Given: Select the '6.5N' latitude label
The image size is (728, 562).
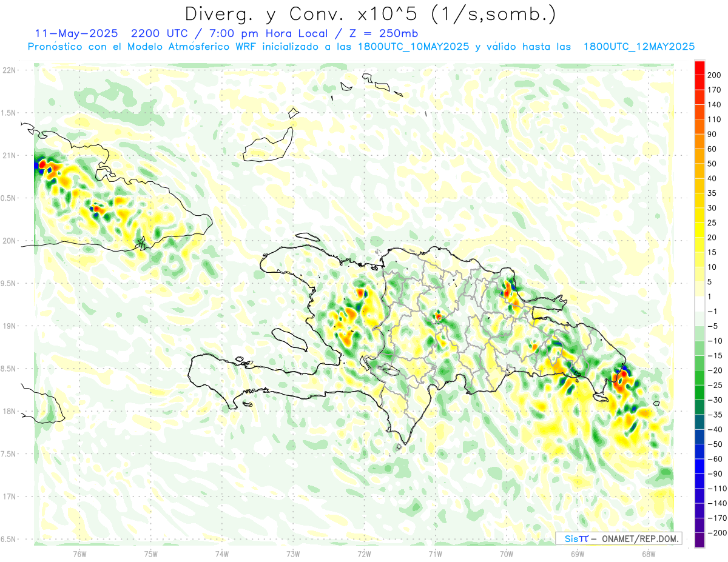Looking at the screenshot, I should click(8, 539).
